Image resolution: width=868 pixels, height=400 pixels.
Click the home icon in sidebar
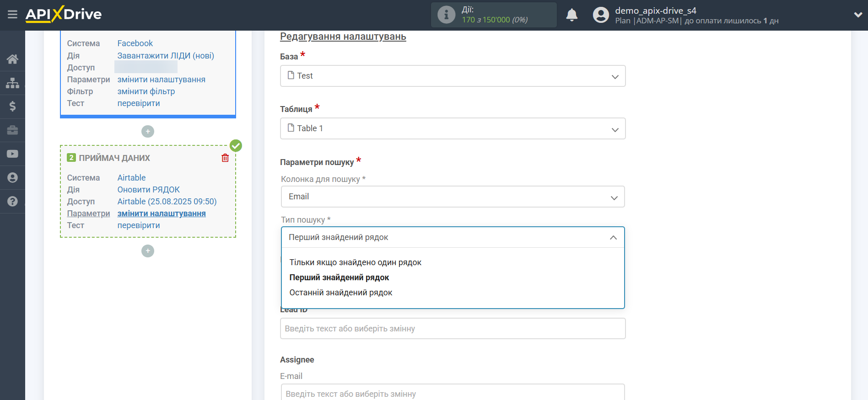(12, 59)
